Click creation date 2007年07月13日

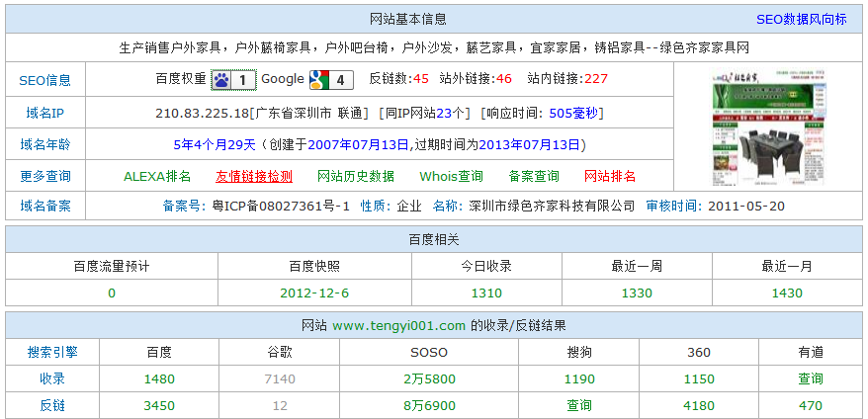[x=358, y=145]
